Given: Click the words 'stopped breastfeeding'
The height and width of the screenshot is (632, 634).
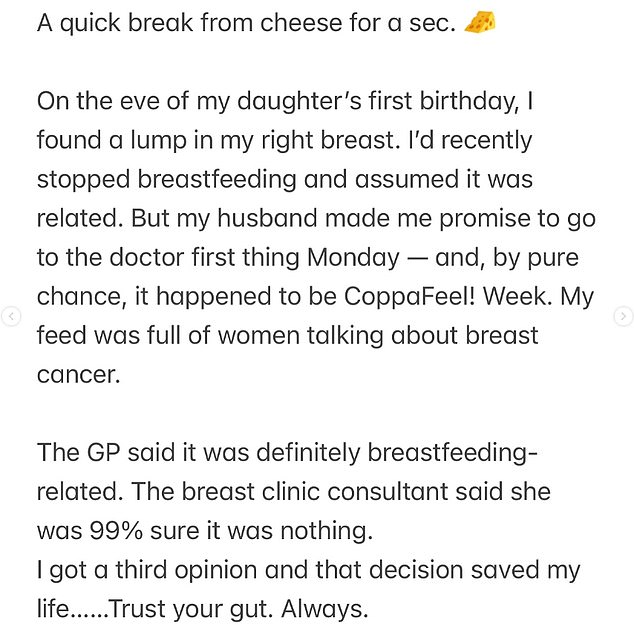Looking at the screenshot, I should (167, 179).
